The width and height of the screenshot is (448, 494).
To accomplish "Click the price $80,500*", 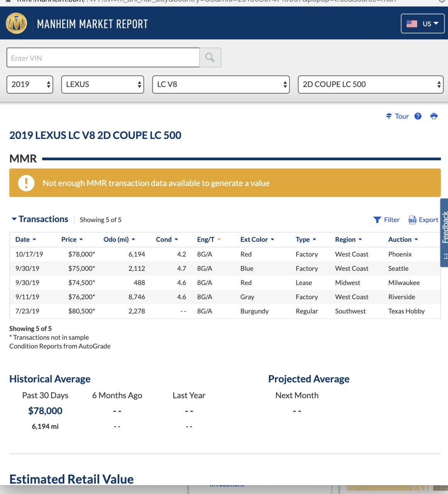I will (x=82, y=311).
